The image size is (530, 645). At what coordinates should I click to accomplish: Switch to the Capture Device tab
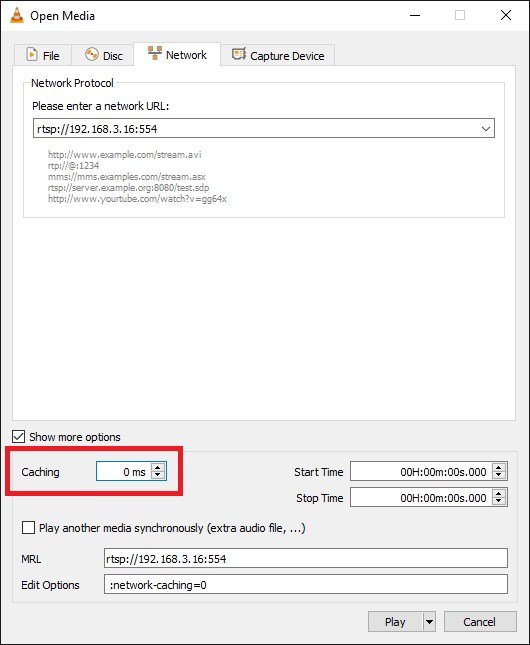tap(278, 55)
